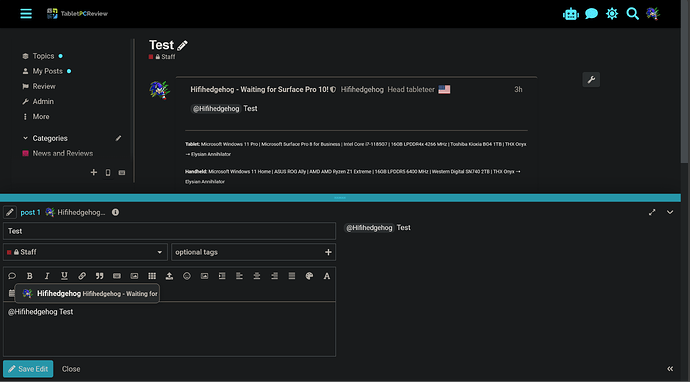The image size is (690, 382).
Task: Upload a file via upload icon
Action: pos(169,276)
